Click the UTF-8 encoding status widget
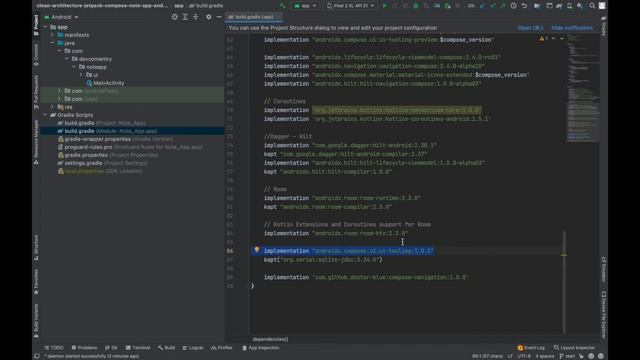The height and width of the screenshot is (360, 640). [524, 356]
